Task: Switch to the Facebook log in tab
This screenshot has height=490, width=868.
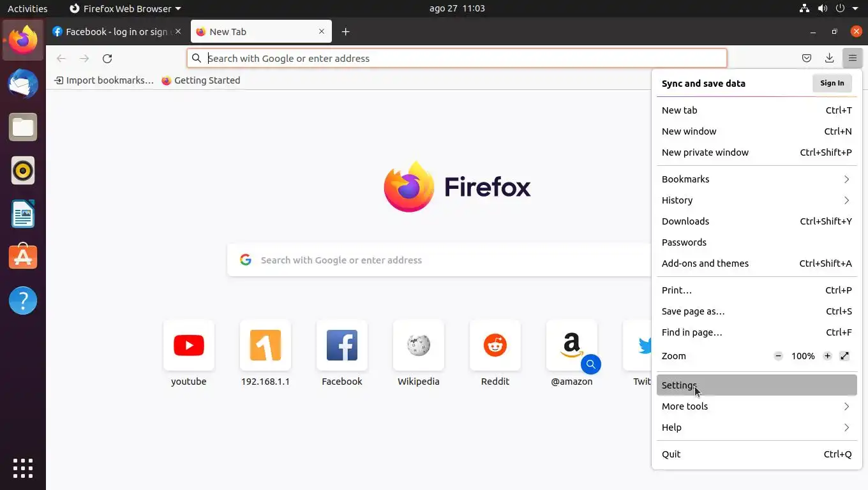Action: [117, 31]
